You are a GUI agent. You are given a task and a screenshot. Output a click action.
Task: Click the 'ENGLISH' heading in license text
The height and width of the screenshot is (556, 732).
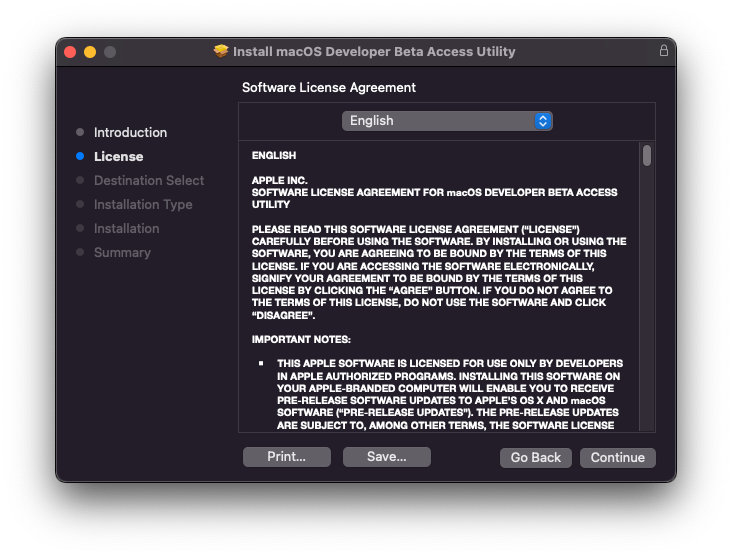(274, 155)
